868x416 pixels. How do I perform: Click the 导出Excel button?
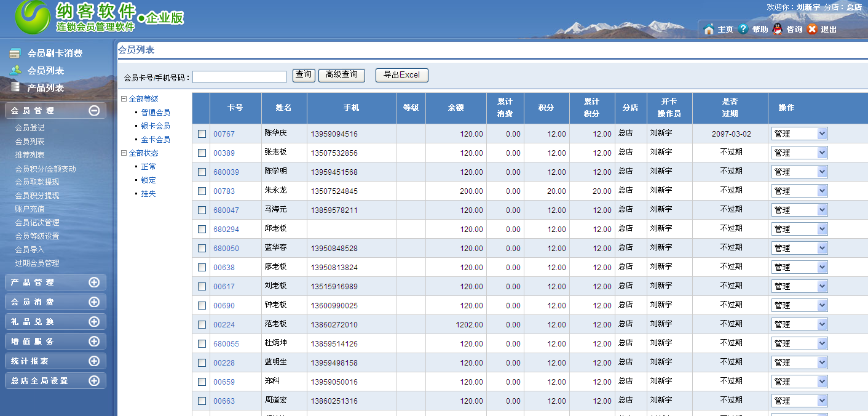pos(401,75)
